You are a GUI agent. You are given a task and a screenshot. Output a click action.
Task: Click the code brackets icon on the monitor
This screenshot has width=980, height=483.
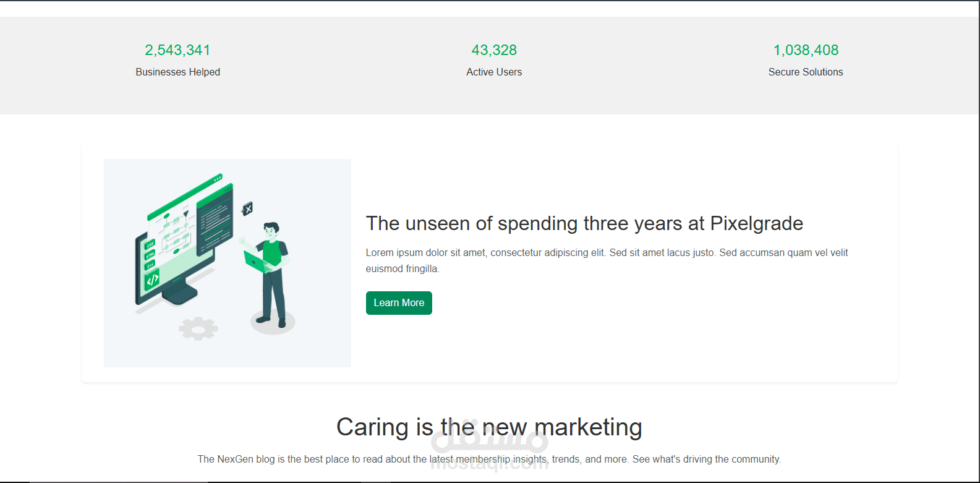(x=152, y=280)
